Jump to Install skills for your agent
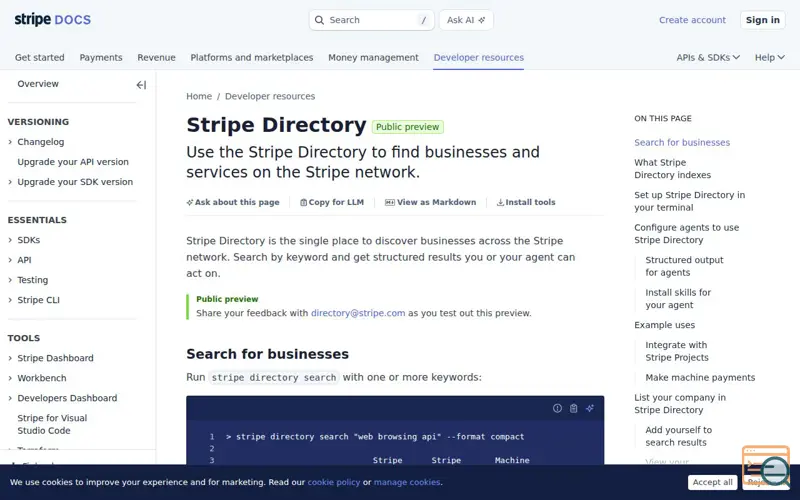The image size is (800, 500). [x=678, y=298]
